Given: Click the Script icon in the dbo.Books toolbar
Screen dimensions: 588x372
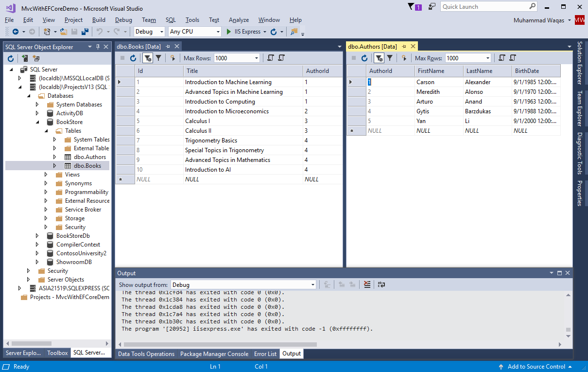Looking at the screenshot, I should point(271,58).
